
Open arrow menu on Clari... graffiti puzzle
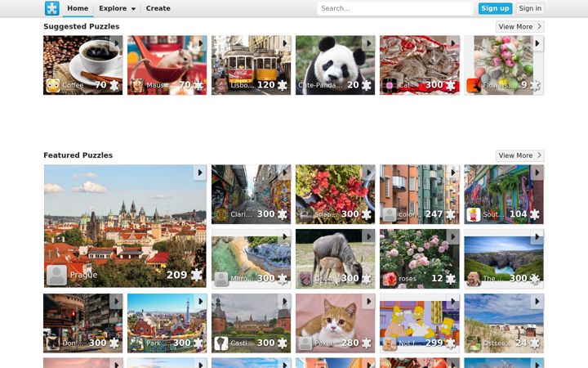click(x=285, y=173)
